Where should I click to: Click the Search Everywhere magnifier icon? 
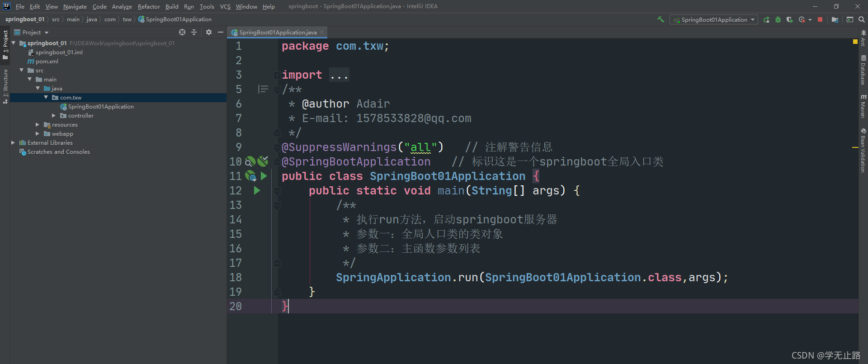pos(862,19)
